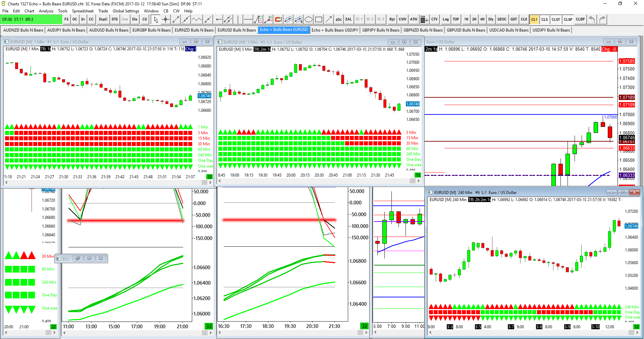Click the 240 Min chart scrollbar thumb
Screen dimensions: 644x339
pyautogui.click(x=632, y=333)
